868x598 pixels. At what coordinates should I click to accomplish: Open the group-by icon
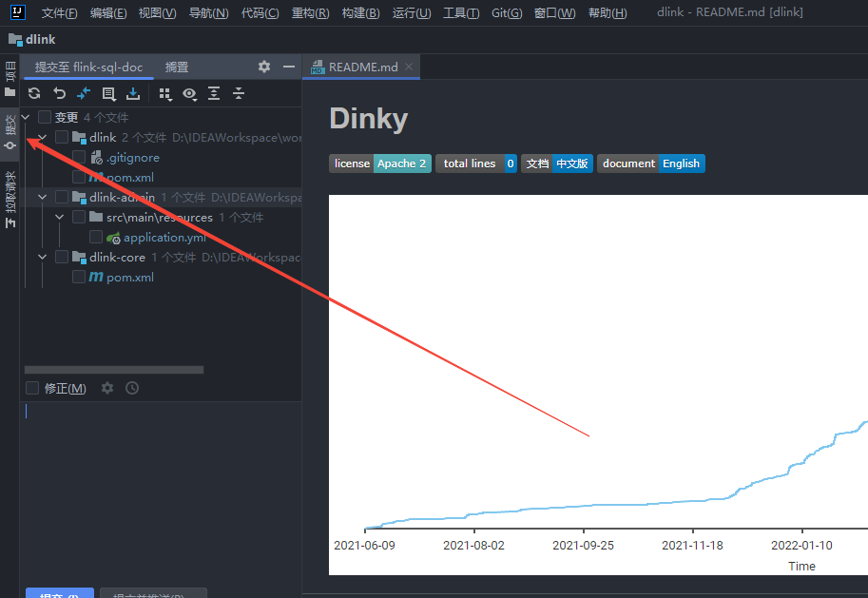tap(165, 93)
